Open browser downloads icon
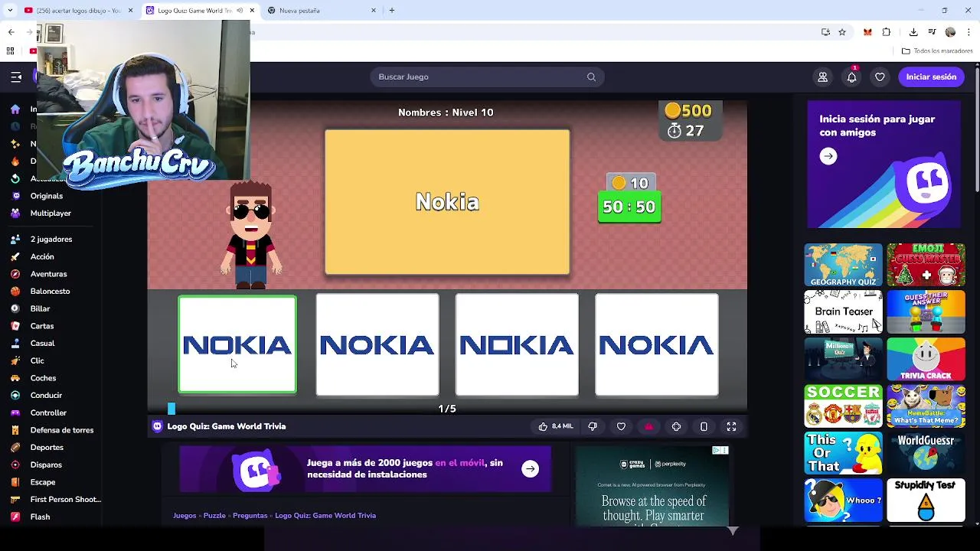Image resolution: width=980 pixels, height=551 pixels. click(x=913, y=32)
